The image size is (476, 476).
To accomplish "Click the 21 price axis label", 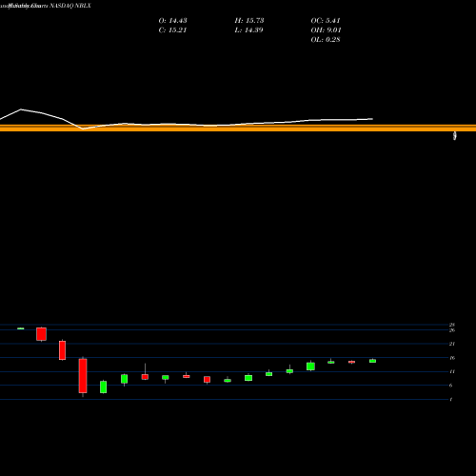I will (452, 344).
